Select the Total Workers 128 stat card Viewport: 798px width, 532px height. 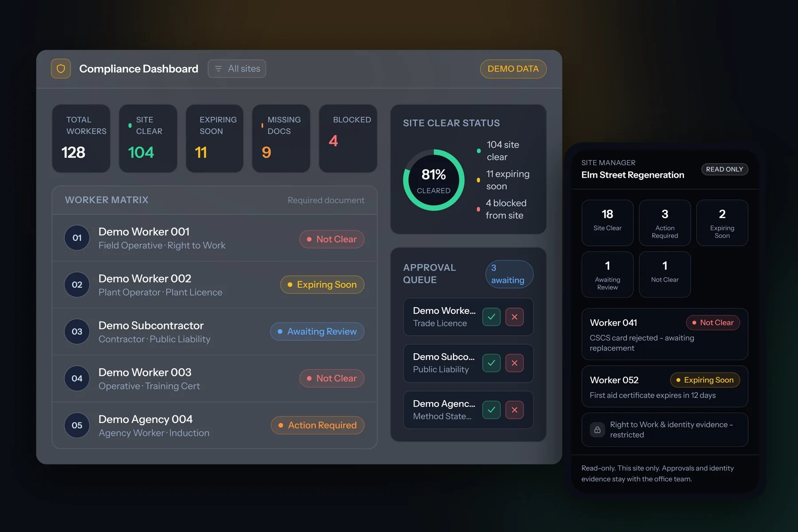(81, 138)
